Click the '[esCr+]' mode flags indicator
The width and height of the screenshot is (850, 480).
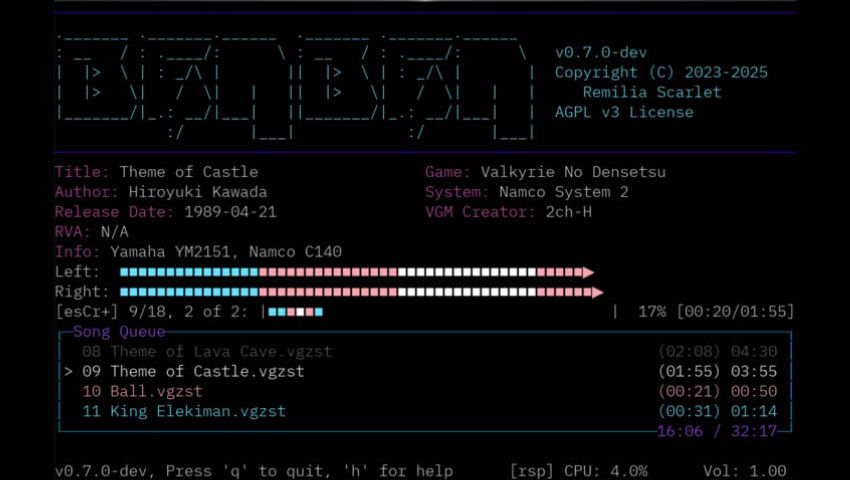tap(87, 312)
